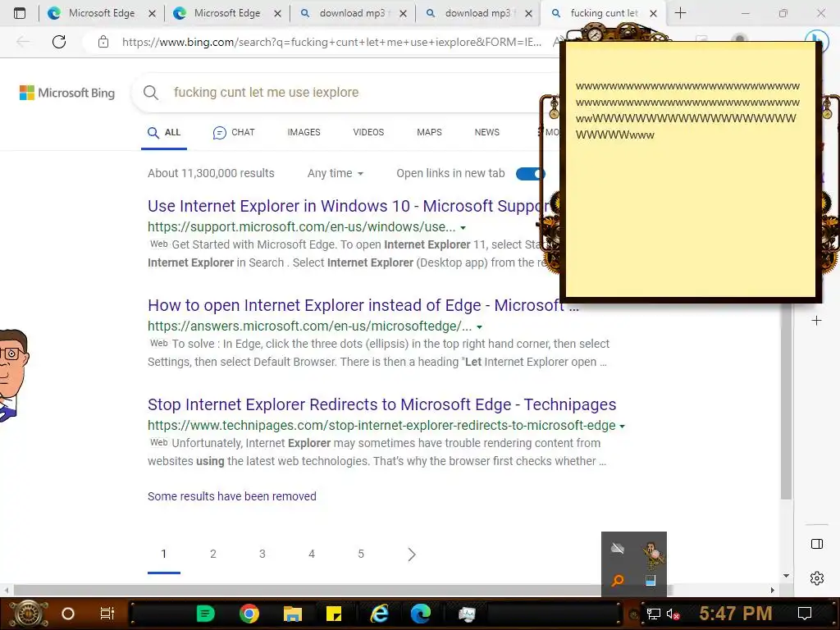Open the Edge tab actions menu icon

pyautogui.click(x=20, y=13)
